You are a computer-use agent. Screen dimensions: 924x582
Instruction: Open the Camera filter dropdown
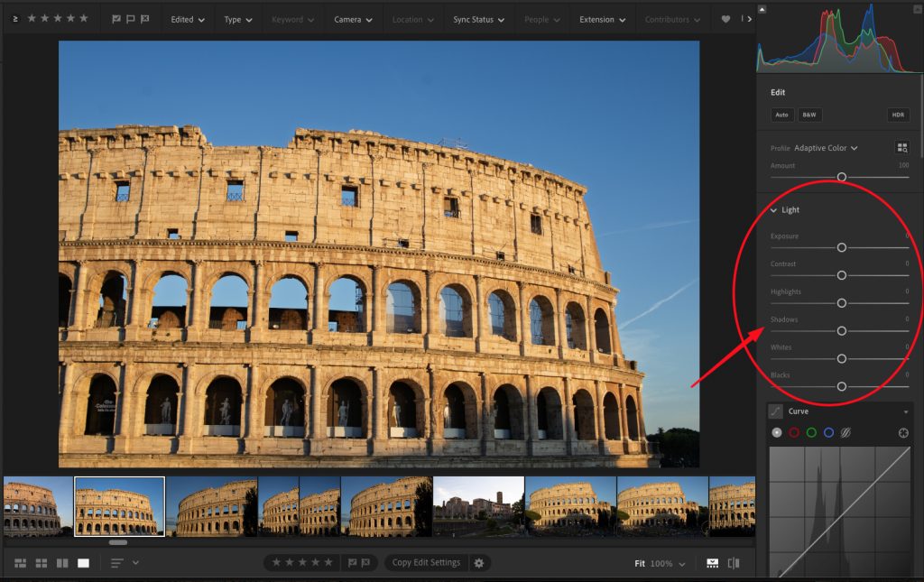(x=353, y=19)
